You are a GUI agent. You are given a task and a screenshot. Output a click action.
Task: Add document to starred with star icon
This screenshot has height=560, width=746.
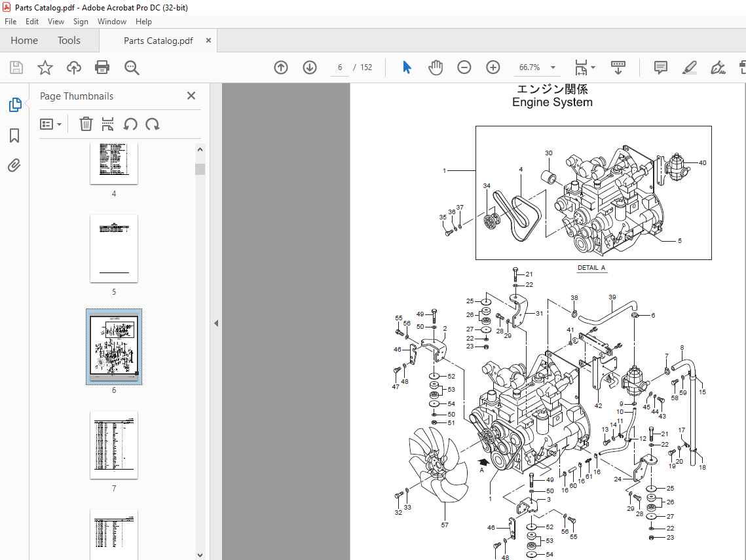pyautogui.click(x=45, y=67)
